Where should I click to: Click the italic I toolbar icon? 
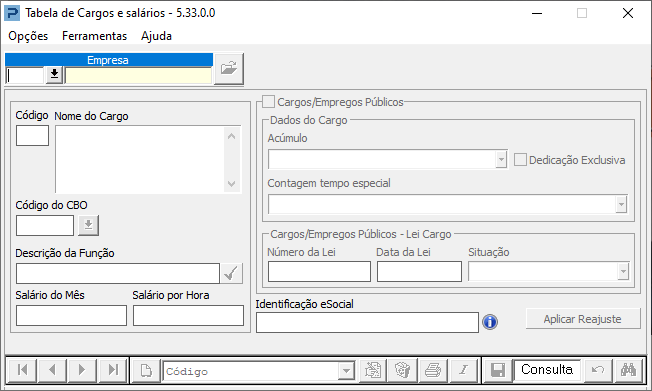(463, 370)
